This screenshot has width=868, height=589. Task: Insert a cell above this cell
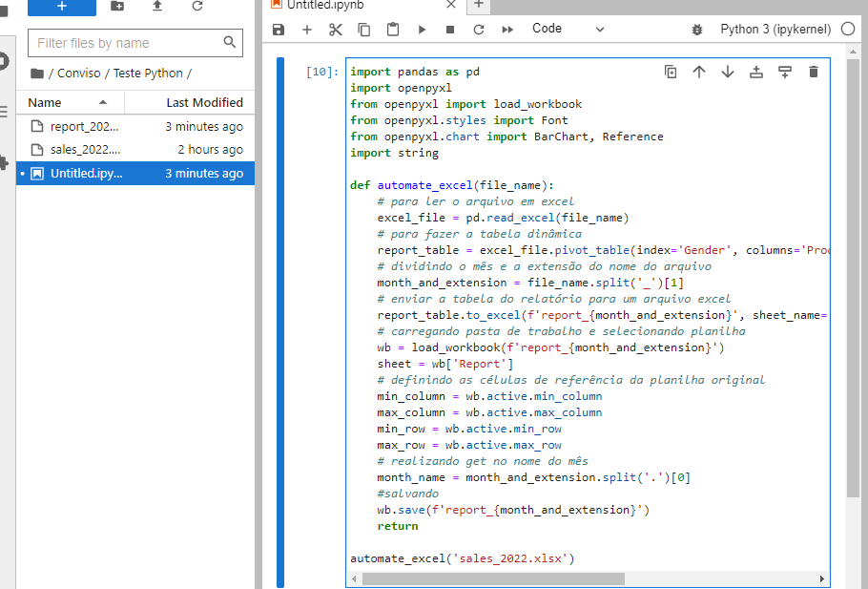[756, 72]
